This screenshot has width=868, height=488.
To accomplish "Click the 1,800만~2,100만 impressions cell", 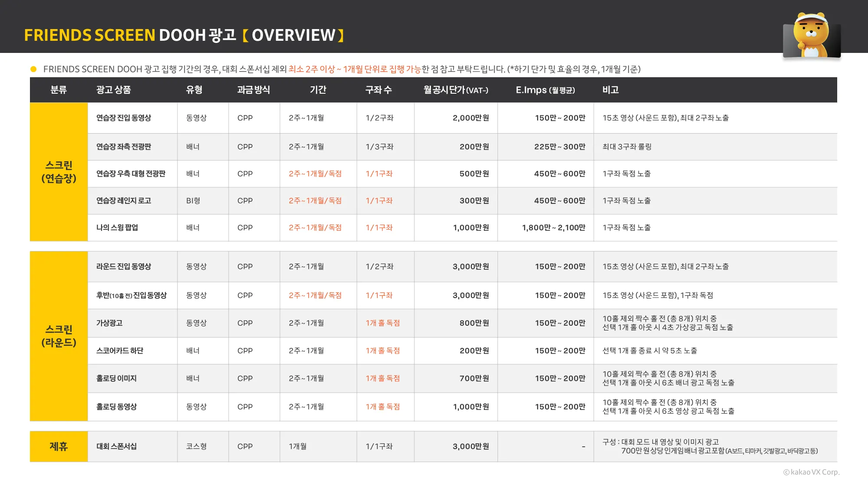I will tap(553, 228).
